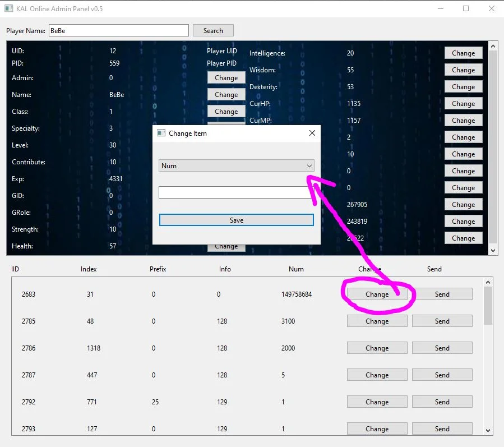Click Send button for item 2787
Screen dimensions: 504x447
pos(442,375)
